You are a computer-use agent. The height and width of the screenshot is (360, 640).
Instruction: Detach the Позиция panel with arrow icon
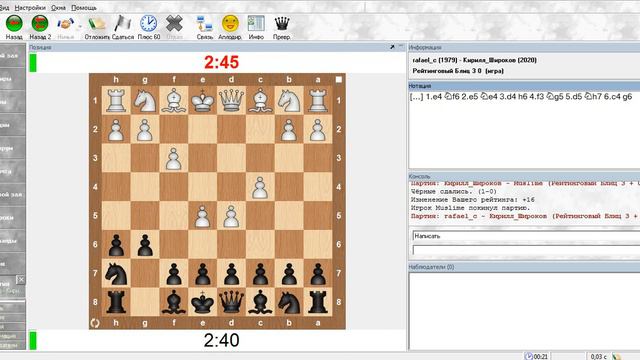tap(392, 47)
